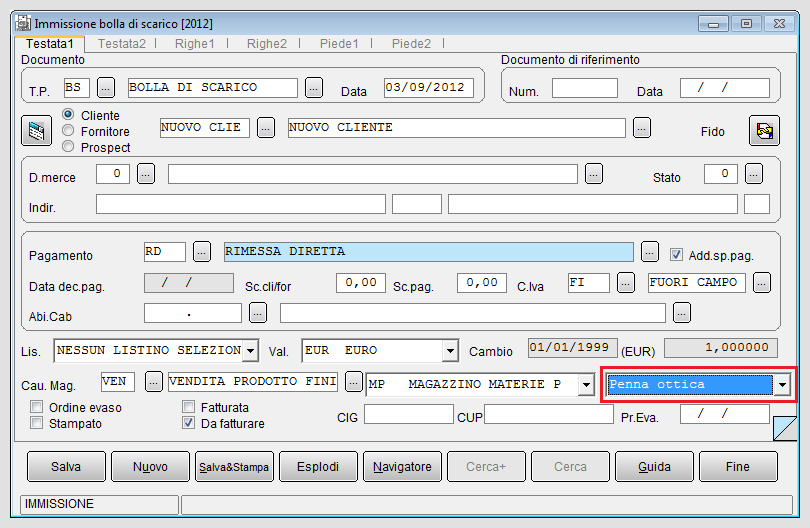Open lookup next to NUOVO CLIE code
Viewport: 810px width, 528px height.
coord(266,128)
